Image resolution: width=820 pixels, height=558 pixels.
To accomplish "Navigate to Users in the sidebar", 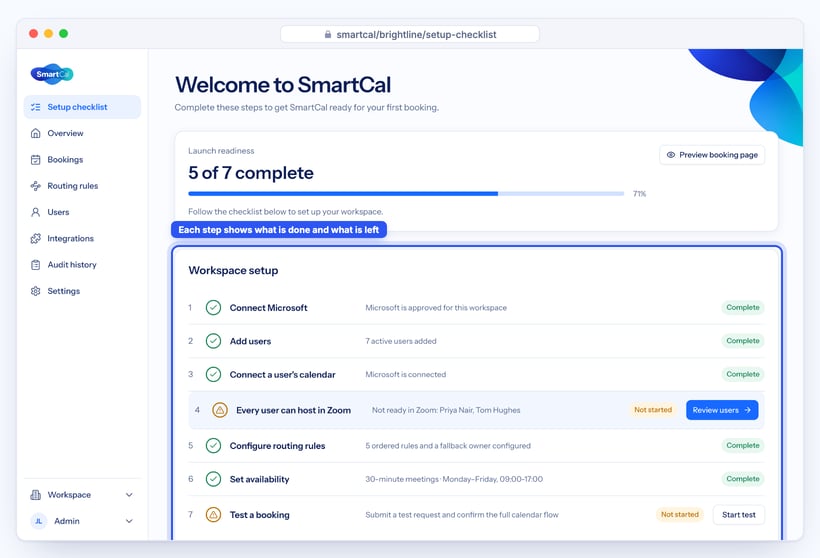I will point(83,212).
